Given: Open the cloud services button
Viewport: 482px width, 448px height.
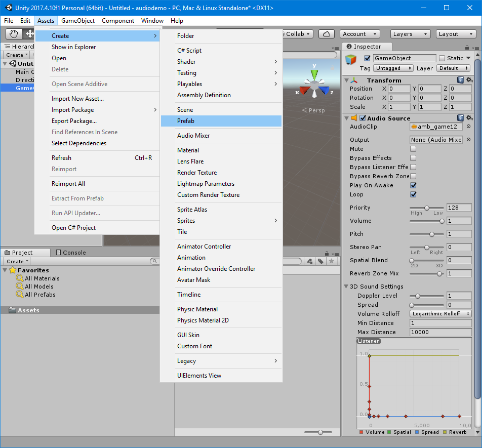Looking at the screenshot, I should coord(327,34).
